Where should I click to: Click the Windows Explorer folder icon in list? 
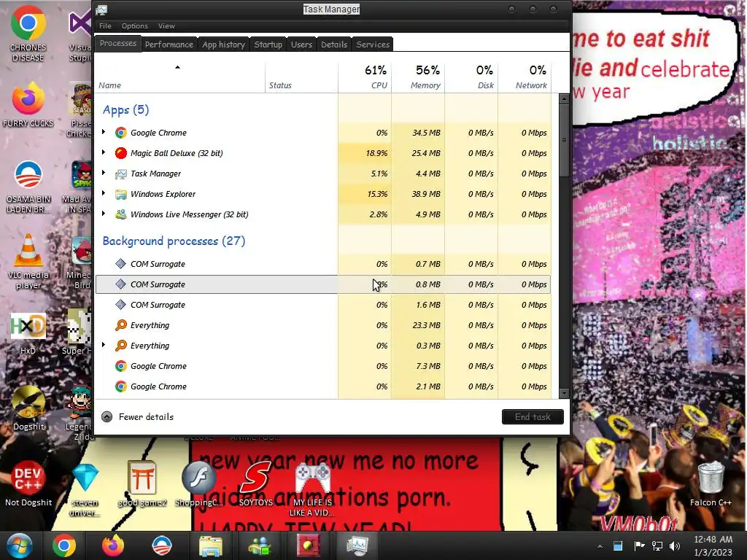coord(121,194)
